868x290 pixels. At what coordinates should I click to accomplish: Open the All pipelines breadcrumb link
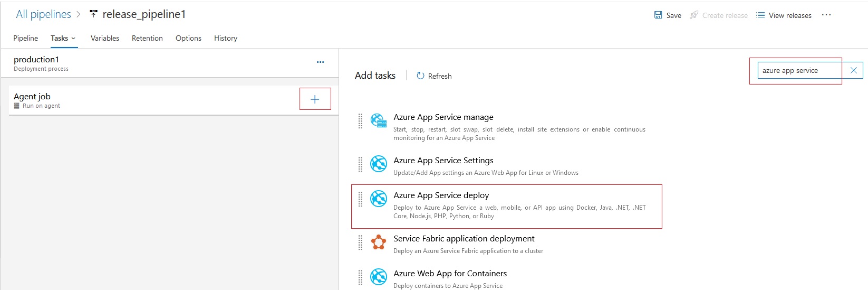[43, 14]
